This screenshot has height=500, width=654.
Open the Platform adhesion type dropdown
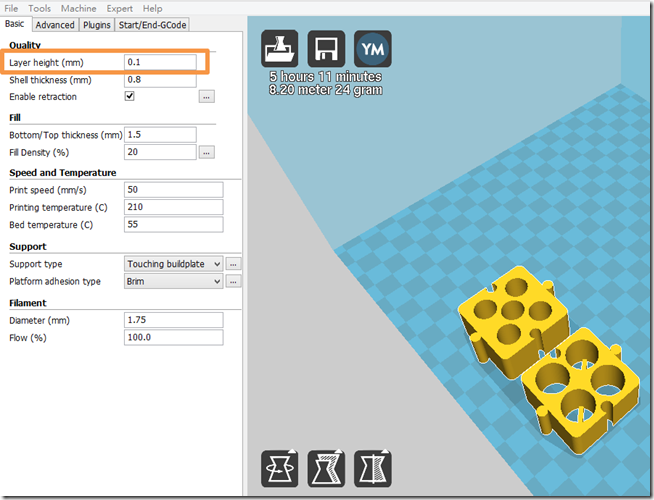pyautogui.click(x=173, y=282)
